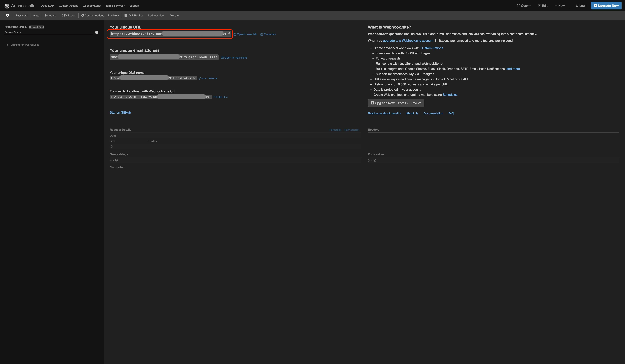Open unique URL in new tab
The width and height of the screenshot is (625, 364).
point(245,34)
